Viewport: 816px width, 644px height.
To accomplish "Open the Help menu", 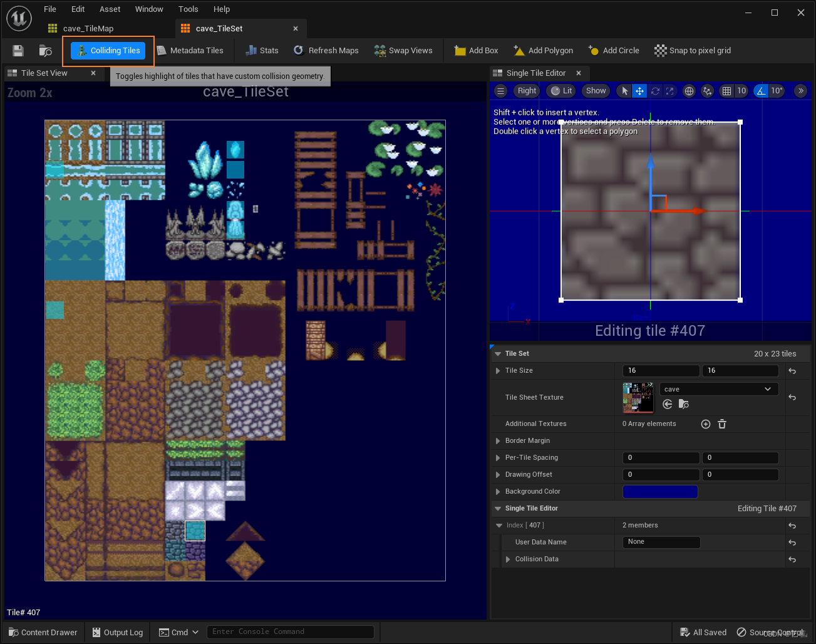I will (x=222, y=9).
